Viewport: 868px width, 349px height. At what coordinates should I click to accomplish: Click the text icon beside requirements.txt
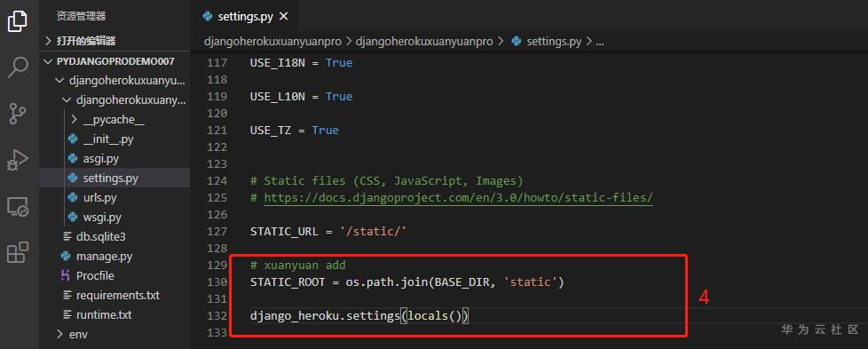(67, 295)
